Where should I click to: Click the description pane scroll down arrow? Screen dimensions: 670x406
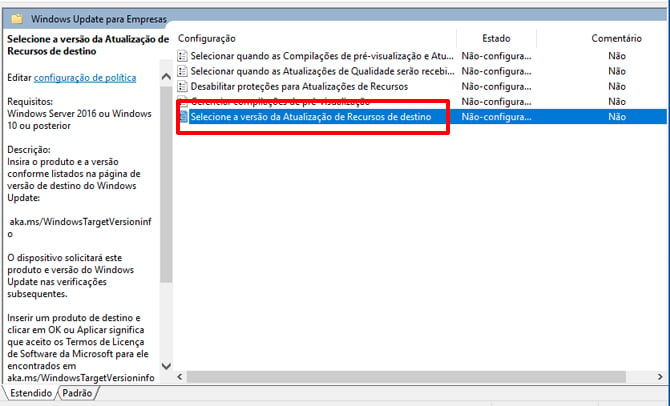click(x=166, y=366)
